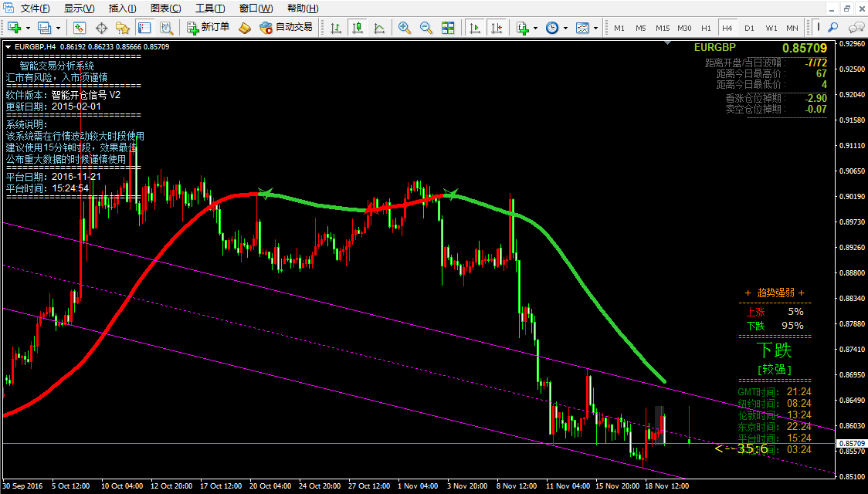Open MetaEditor with the book icon

(x=245, y=28)
